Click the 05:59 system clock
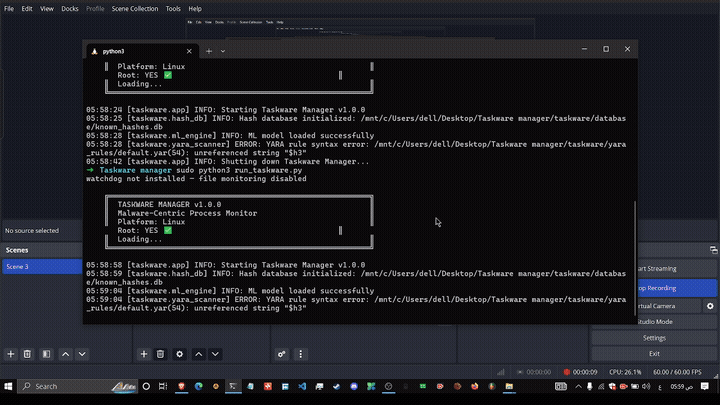The height and width of the screenshot is (405, 720). (x=681, y=387)
